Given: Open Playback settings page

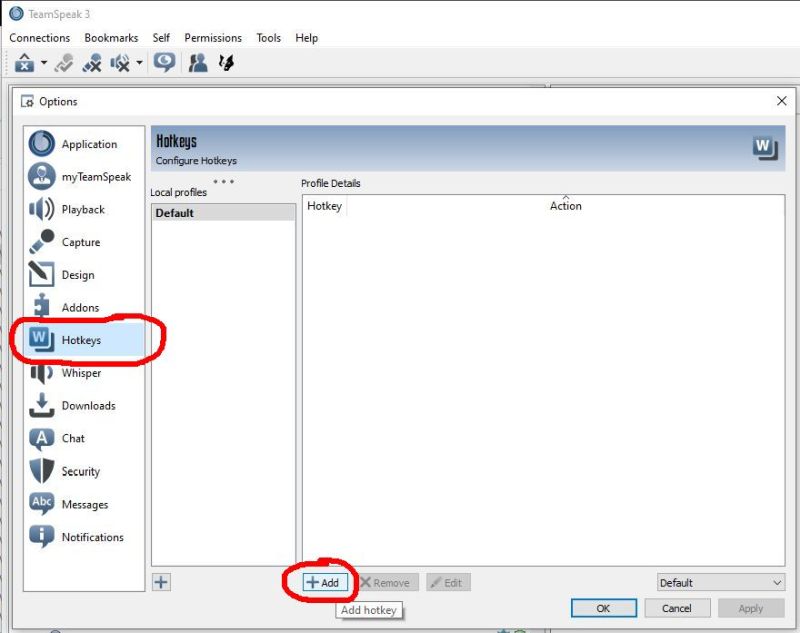Looking at the screenshot, I should coord(84,209).
